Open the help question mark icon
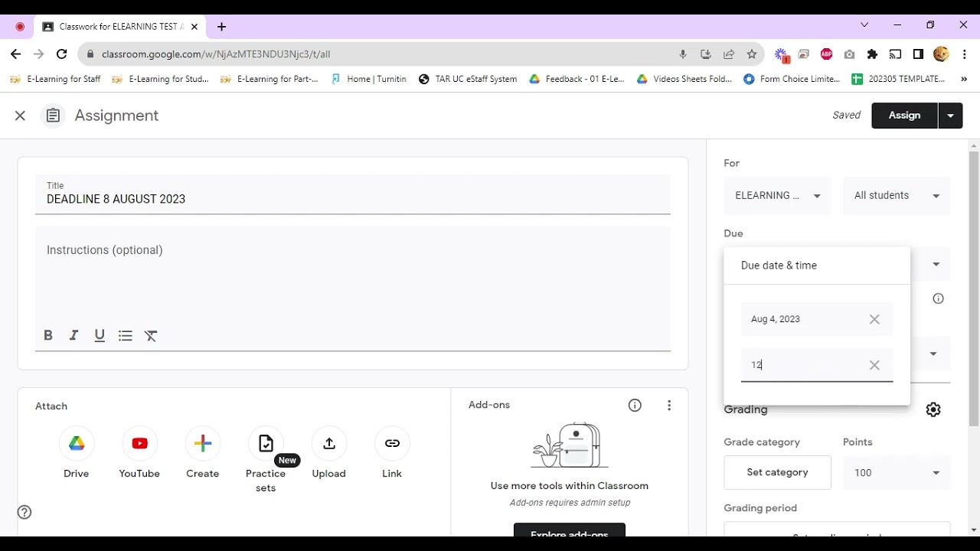This screenshot has width=980, height=551. pyautogui.click(x=24, y=512)
